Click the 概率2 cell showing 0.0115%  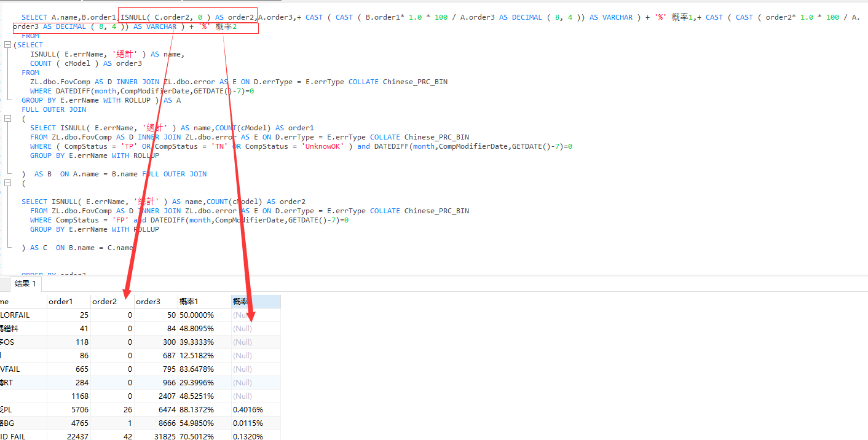256,423
